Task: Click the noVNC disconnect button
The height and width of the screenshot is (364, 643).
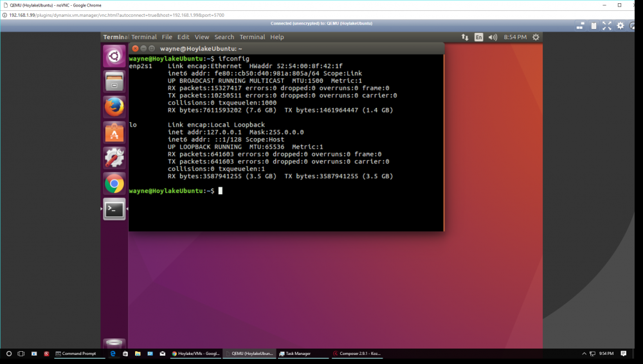Action: pos(632,26)
